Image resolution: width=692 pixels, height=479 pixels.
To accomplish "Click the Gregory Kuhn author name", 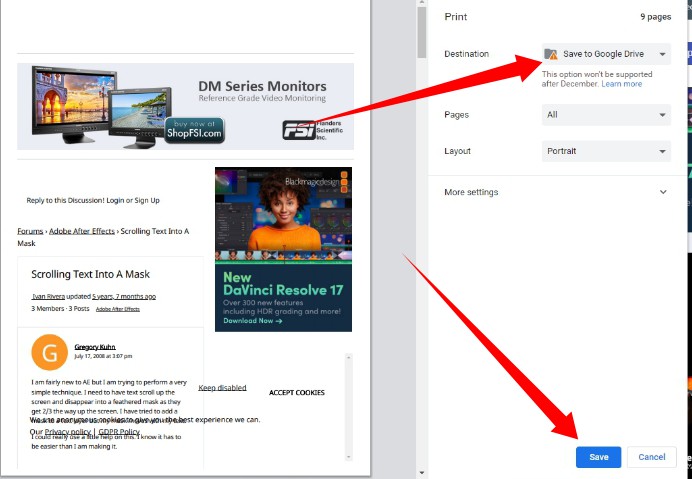I will (x=95, y=347).
